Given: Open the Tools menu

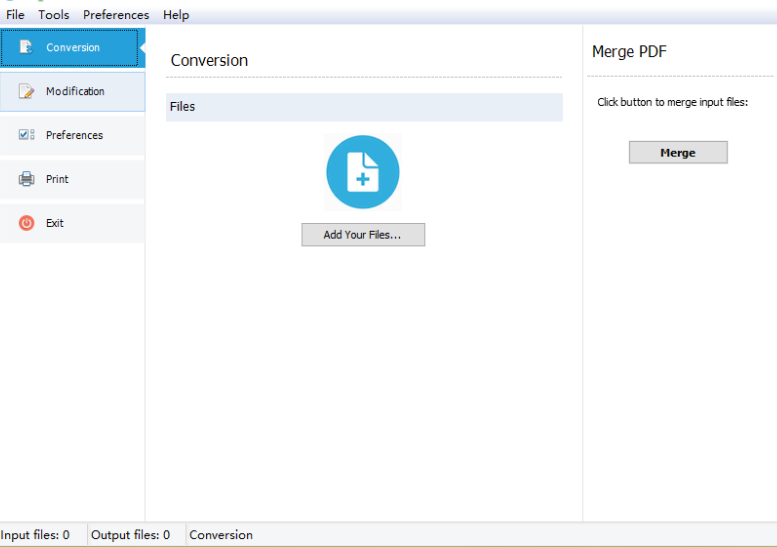Looking at the screenshot, I should click(x=54, y=15).
